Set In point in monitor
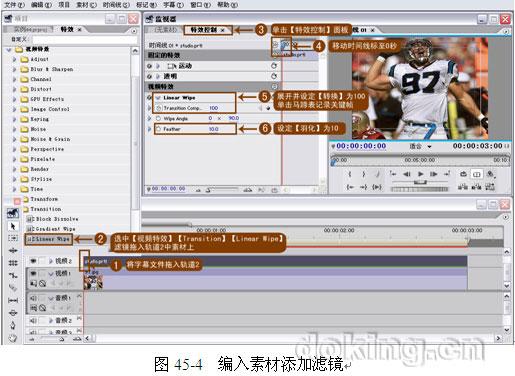This screenshot has height=376, width=515. [350, 174]
